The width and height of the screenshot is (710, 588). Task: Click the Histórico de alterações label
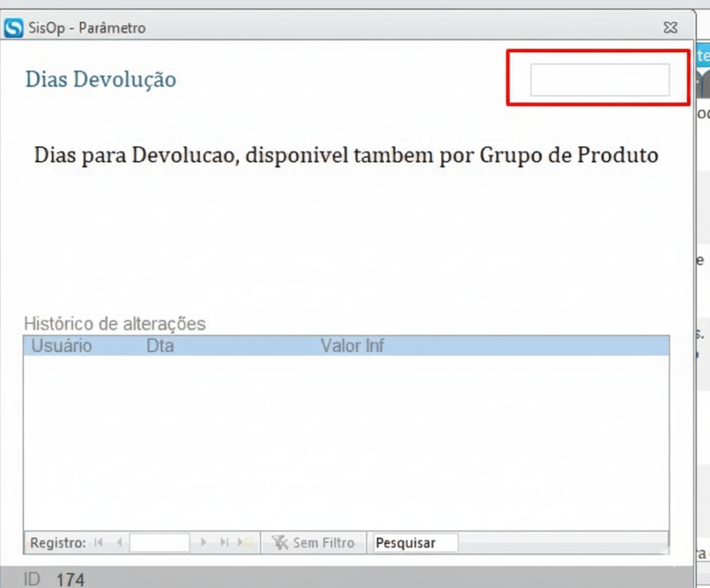tap(114, 323)
